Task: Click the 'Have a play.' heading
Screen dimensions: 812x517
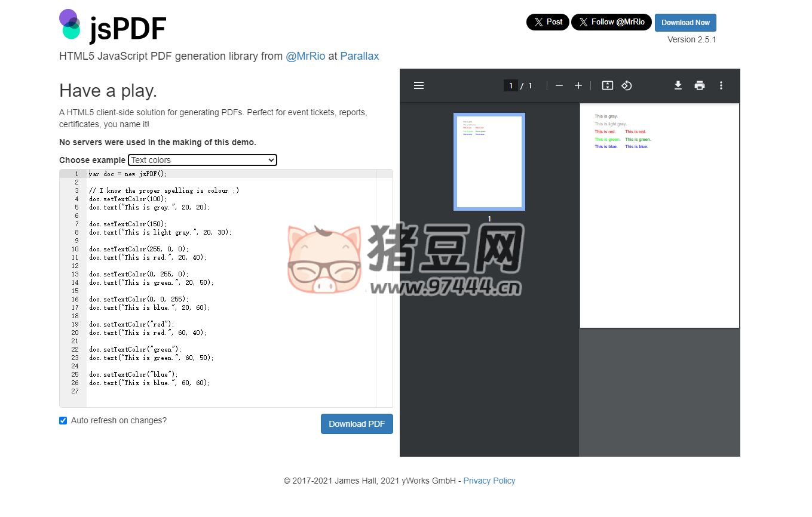Action: [108, 91]
